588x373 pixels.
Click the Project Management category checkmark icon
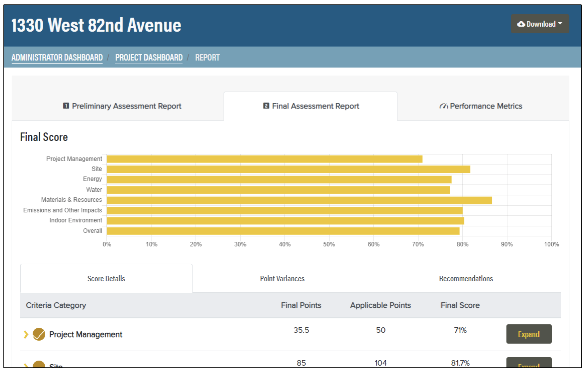click(x=39, y=334)
